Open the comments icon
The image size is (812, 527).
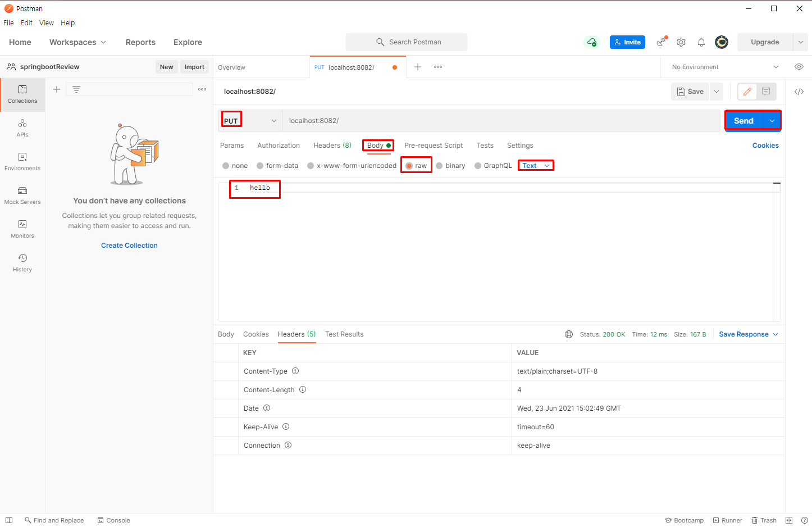766,92
